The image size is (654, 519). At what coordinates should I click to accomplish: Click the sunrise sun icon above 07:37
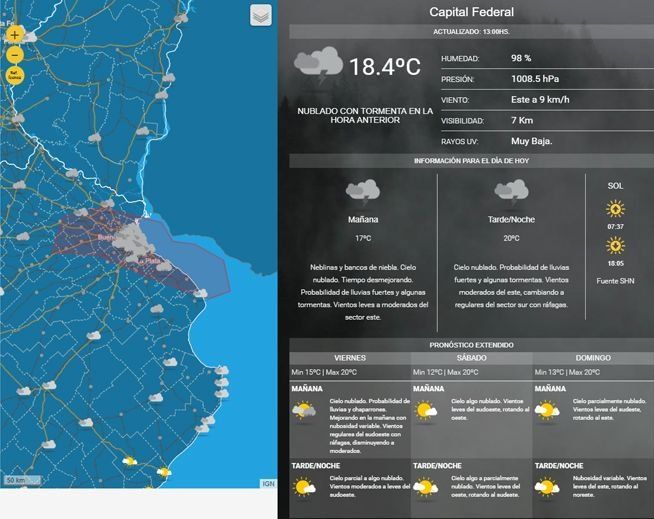point(615,209)
